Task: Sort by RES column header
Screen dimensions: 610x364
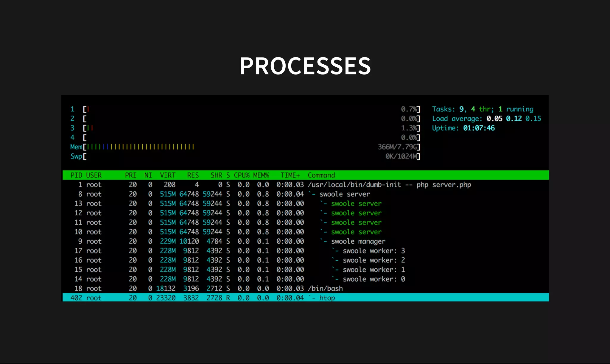Action: [193, 175]
